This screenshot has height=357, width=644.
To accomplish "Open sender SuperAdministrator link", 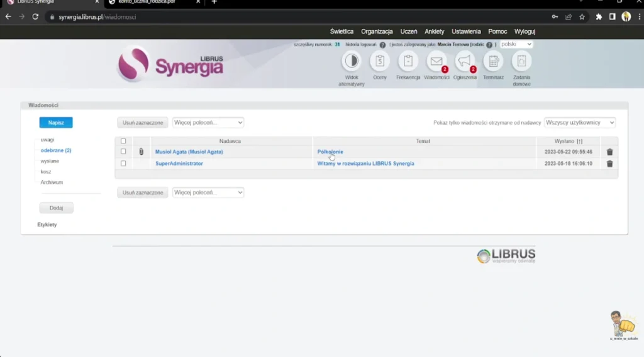I will [179, 164].
